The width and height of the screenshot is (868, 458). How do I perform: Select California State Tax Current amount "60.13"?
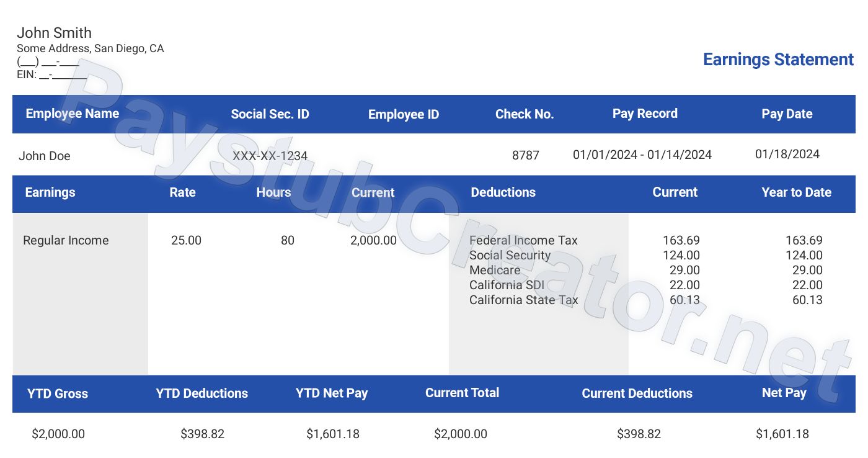click(x=684, y=300)
